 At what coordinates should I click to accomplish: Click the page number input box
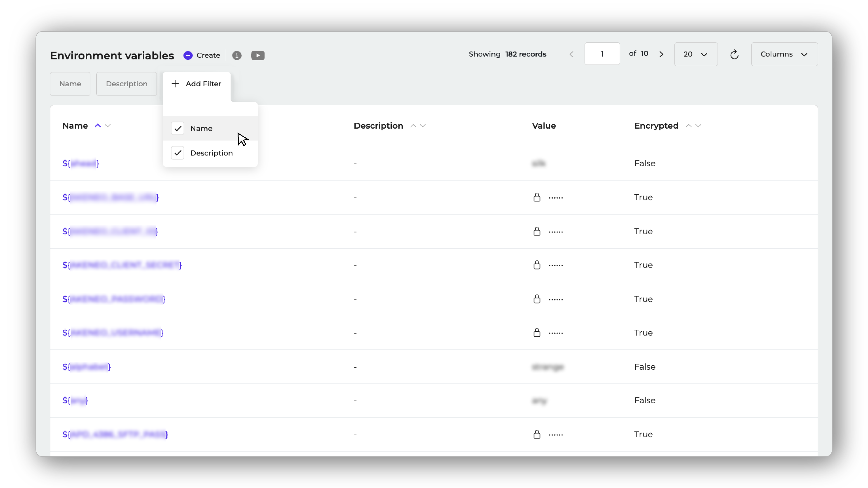(x=602, y=54)
